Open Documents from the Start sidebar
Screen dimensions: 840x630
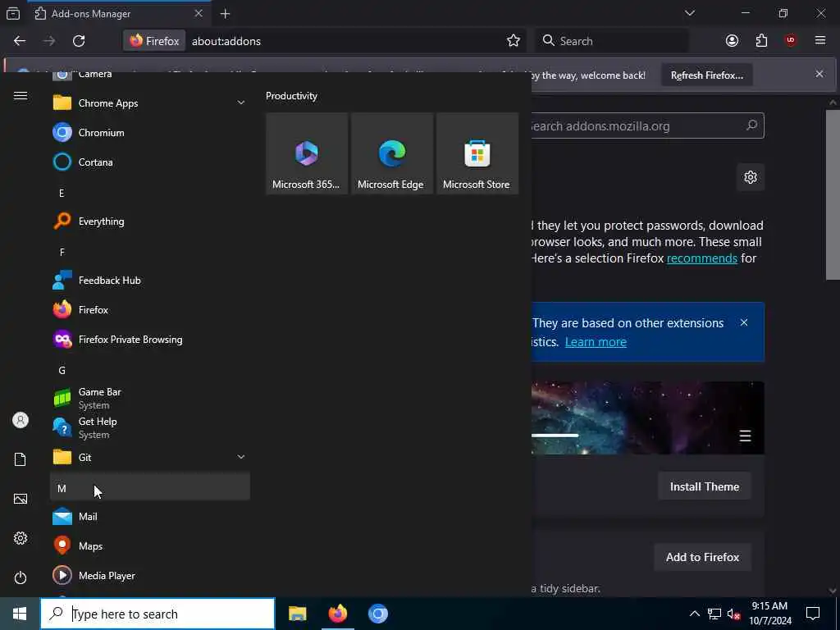(21, 459)
